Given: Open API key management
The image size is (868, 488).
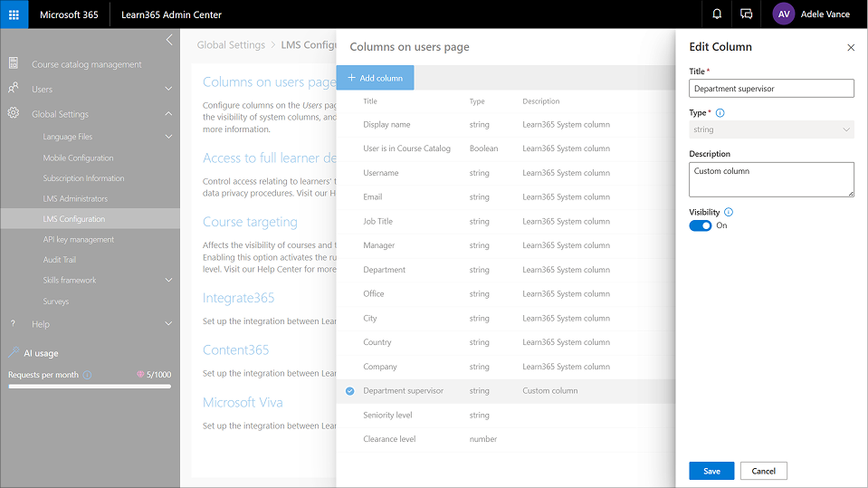Looking at the screenshot, I should [79, 239].
